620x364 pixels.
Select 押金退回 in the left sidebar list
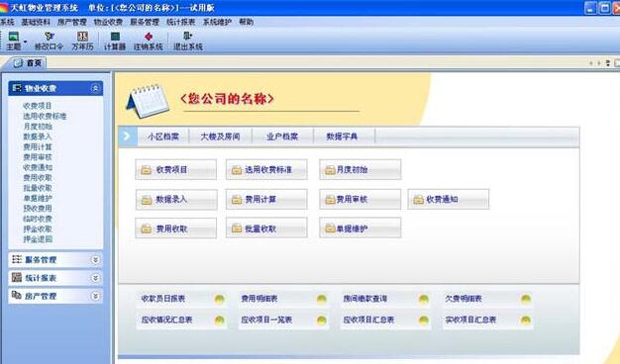pos(38,239)
